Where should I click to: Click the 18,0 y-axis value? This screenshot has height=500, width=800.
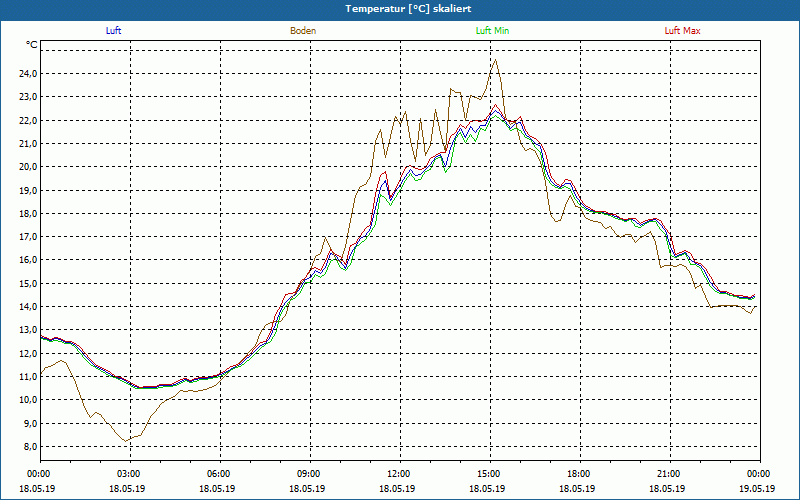click(x=28, y=213)
